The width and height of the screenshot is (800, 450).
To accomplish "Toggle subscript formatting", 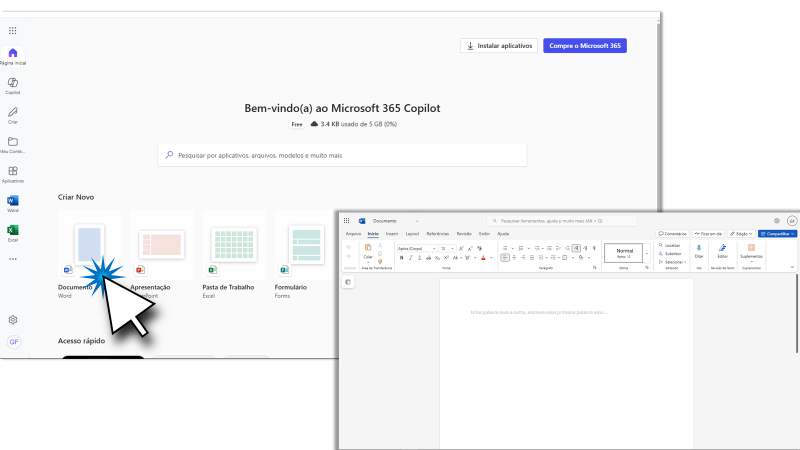I will click(x=437, y=258).
